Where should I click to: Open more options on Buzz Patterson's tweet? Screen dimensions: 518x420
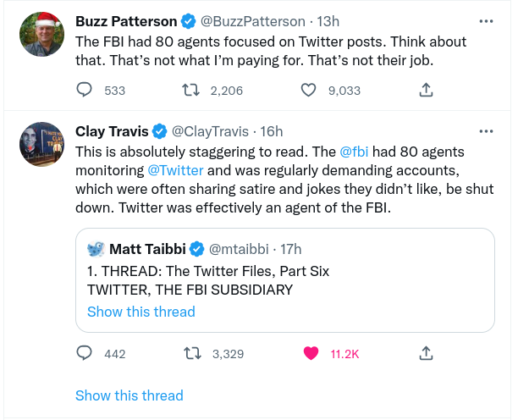click(x=486, y=20)
